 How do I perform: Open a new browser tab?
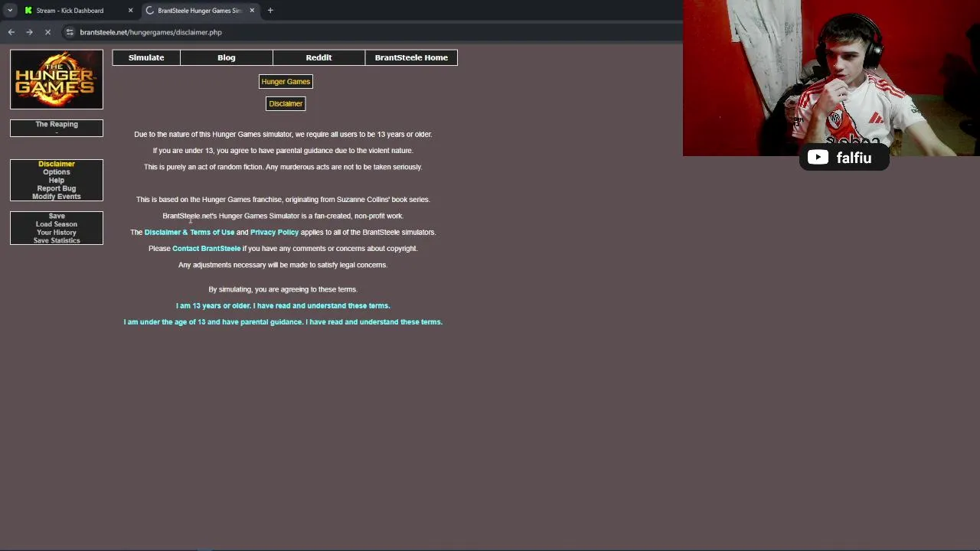click(x=270, y=11)
